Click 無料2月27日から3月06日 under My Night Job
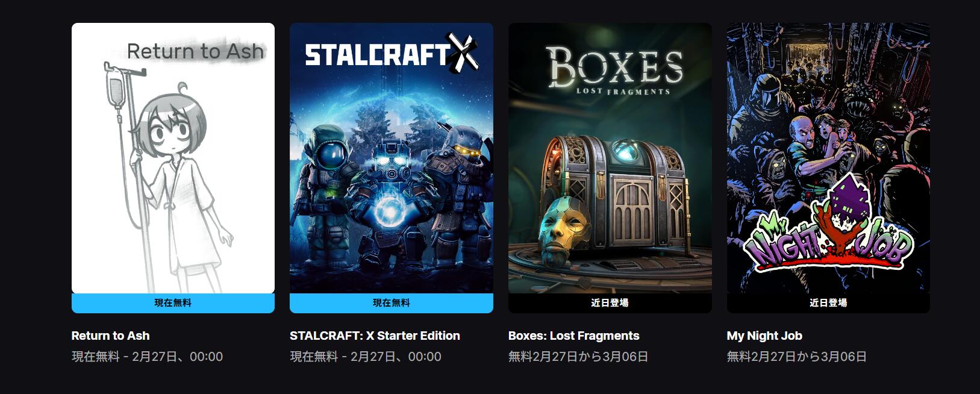This screenshot has height=394, width=980. pyautogui.click(x=797, y=357)
